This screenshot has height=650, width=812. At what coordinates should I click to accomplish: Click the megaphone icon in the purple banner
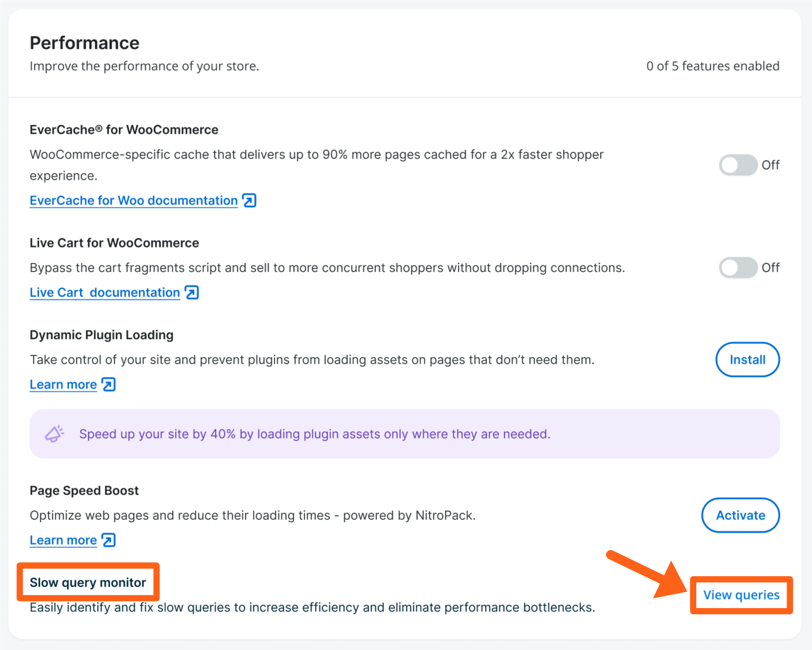(54, 434)
